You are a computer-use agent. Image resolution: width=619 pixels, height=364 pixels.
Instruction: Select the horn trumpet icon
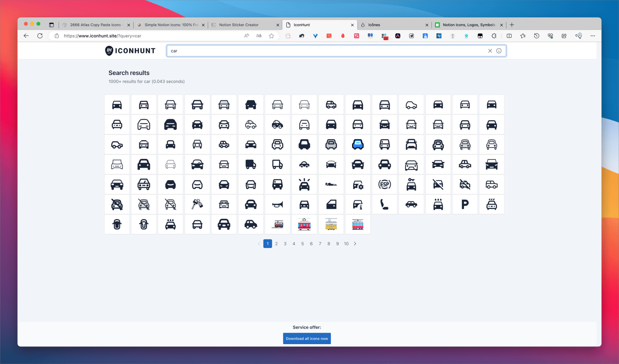point(277,205)
